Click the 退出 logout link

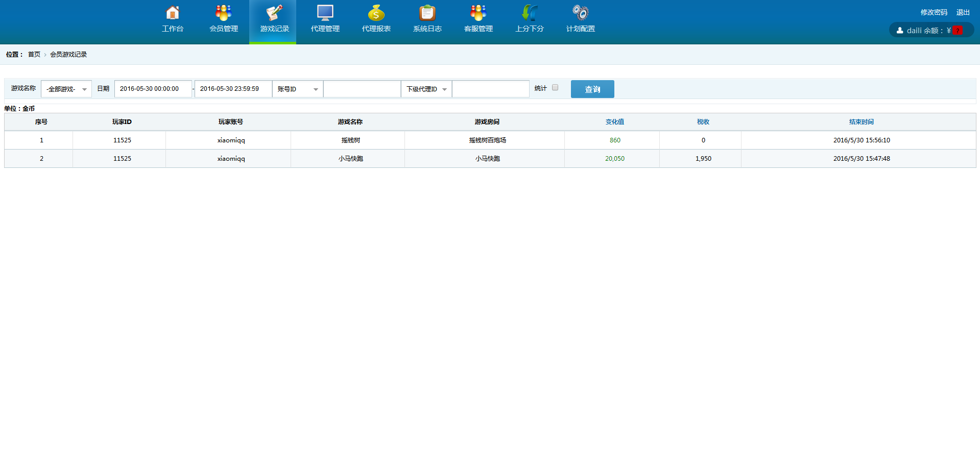tap(963, 12)
